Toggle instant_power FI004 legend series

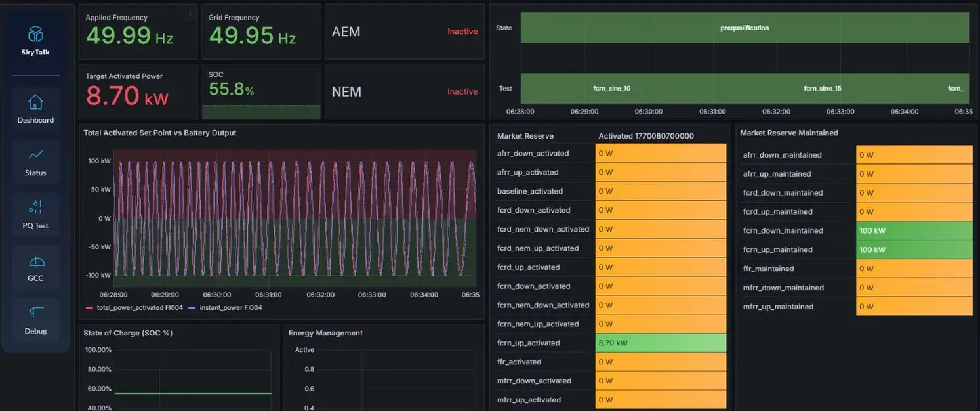coord(224,307)
